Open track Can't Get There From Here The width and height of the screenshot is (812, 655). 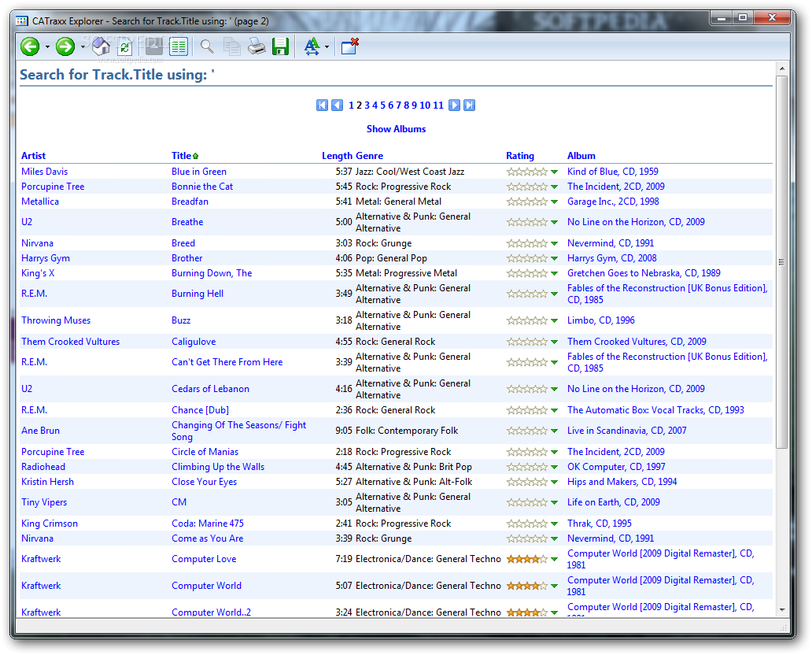[227, 362]
